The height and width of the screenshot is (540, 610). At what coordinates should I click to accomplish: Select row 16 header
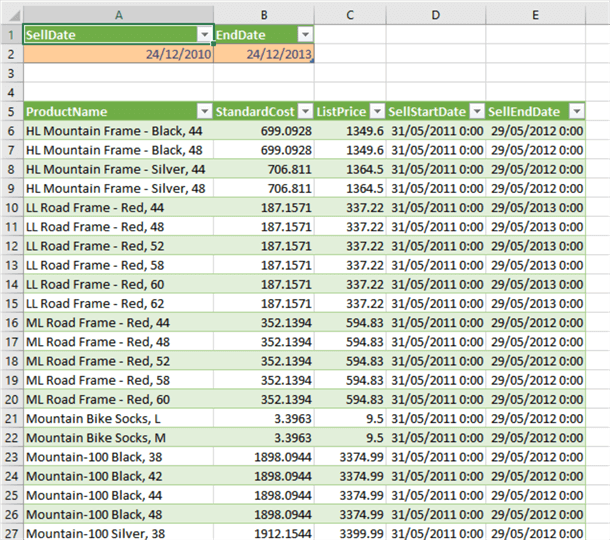[x=12, y=323]
